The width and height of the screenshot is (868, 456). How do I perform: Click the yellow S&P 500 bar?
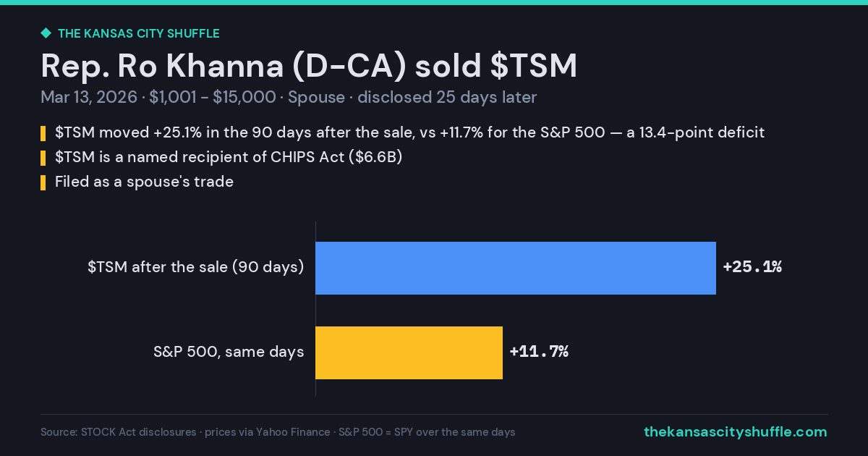click(x=409, y=352)
